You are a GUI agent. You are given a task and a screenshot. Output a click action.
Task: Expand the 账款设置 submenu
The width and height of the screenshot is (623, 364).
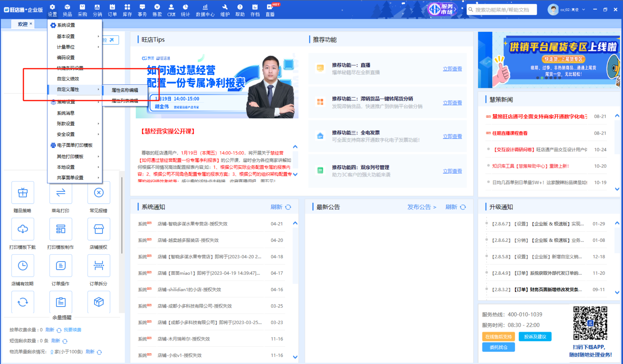tap(75, 123)
